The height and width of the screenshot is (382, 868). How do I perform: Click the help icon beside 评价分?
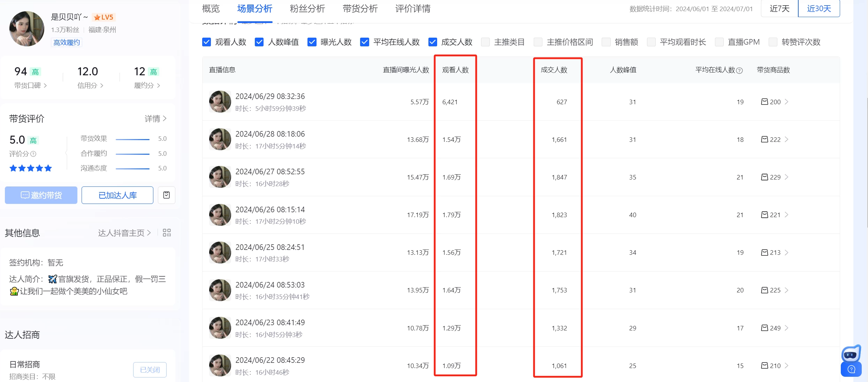pyautogui.click(x=33, y=154)
